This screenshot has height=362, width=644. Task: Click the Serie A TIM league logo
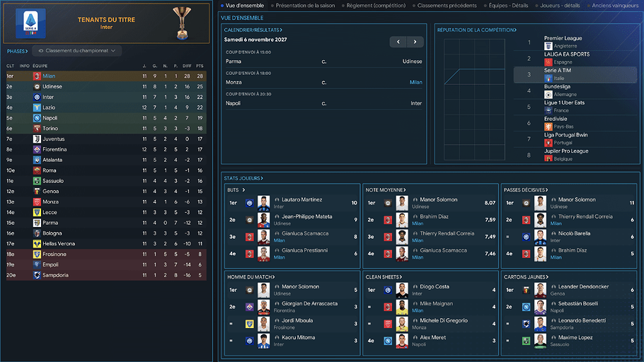pos(31,23)
